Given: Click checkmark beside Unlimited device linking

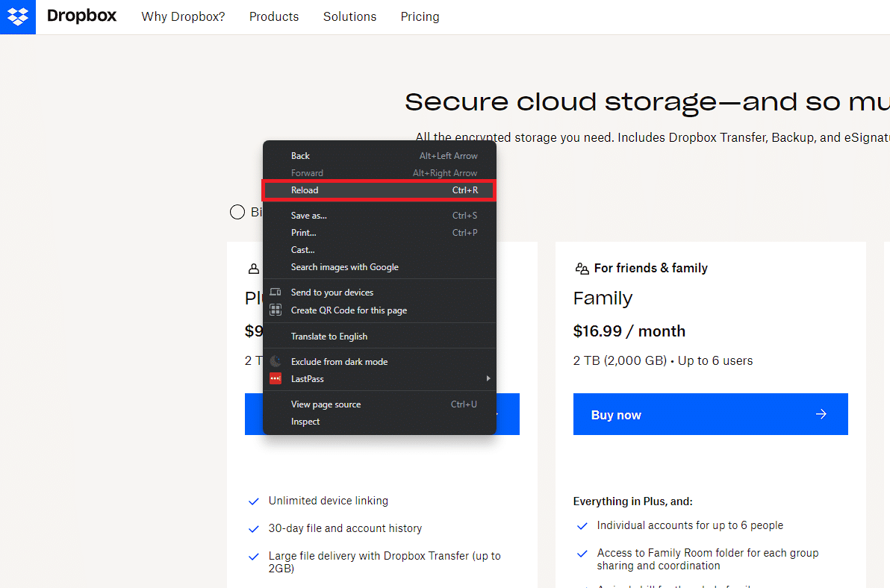Looking at the screenshot, I should coord(254,501).
